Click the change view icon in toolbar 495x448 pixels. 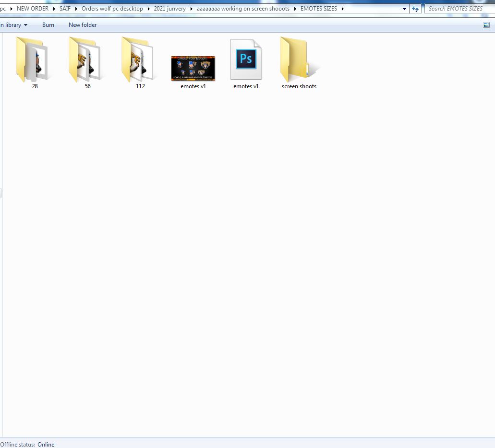[x=486, y=25]
